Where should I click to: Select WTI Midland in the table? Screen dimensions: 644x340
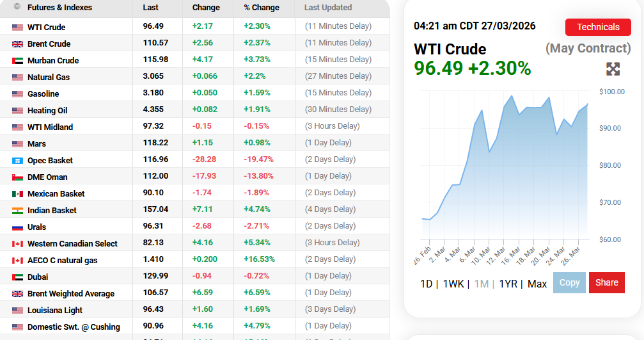click(x=50, y=127)
